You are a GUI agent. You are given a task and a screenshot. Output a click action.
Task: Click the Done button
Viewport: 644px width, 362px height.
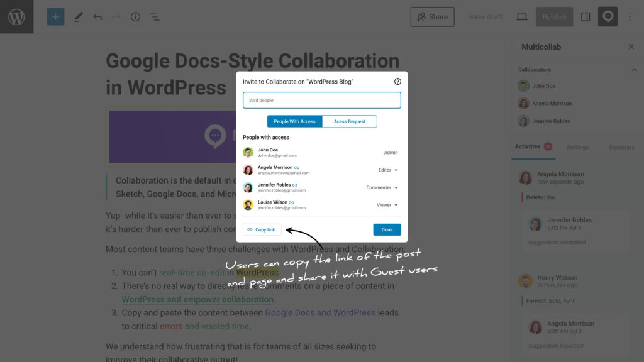point(387,229)
